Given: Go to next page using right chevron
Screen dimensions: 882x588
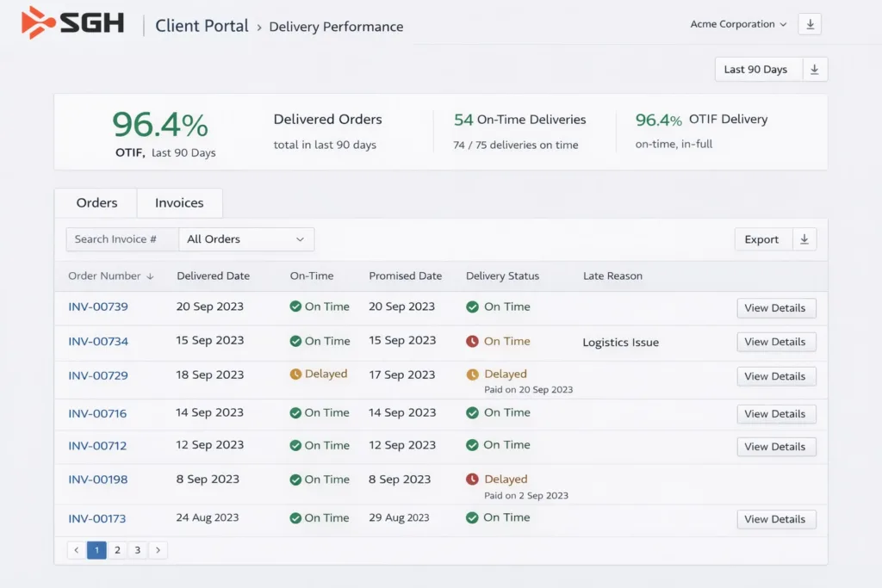Looking at the screenshot, I should pos(158,550).
